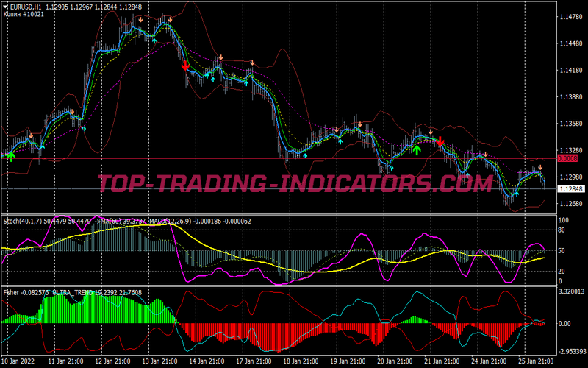The height and width of the screenshot is (368, 588).
Task: Click the '24 Jan 21:00' time axis label
Action: pyautogui.click(x=489, y=361)
